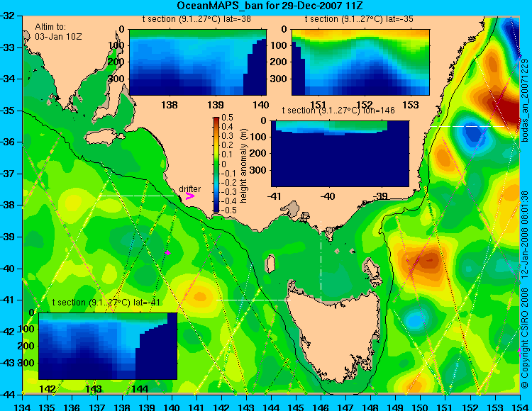
Task: Click the vertical white dashed section line at longitude 146
Action: 321,261
